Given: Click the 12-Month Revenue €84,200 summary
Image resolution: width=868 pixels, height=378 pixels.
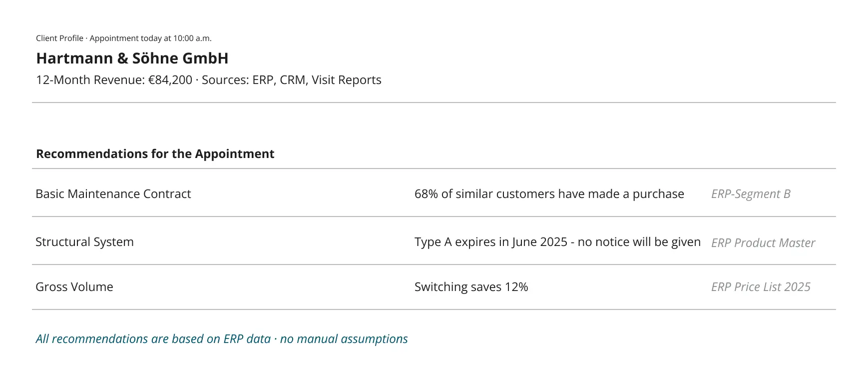Looking at the screenshot, I should (x=114, y=80).
